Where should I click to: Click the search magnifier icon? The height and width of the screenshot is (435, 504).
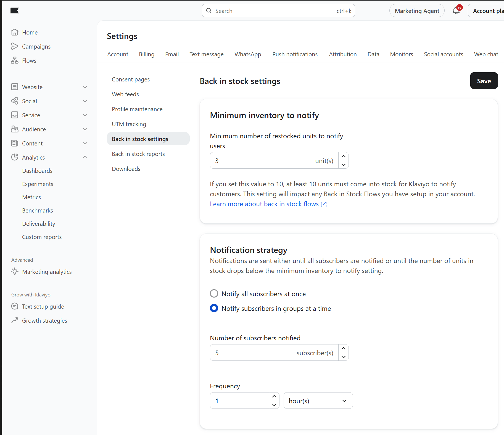[209, 11]
